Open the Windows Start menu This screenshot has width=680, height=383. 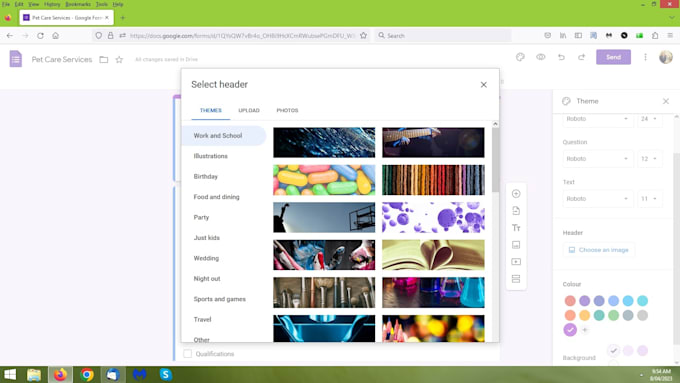[x=10, y=374]
